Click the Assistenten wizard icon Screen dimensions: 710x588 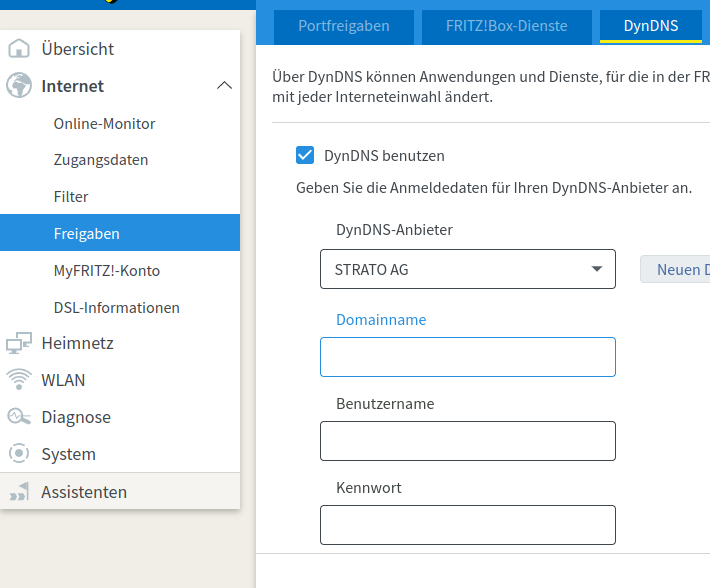[x=19, y=491]
